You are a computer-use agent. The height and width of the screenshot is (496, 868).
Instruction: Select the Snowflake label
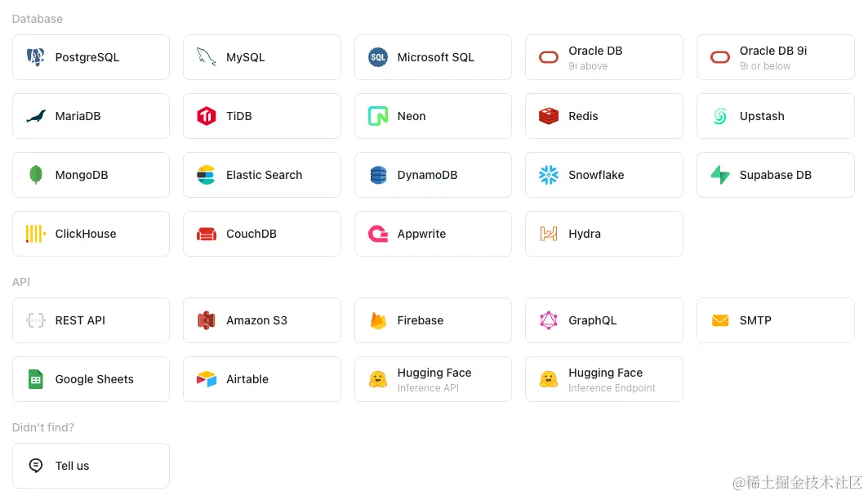596,175
